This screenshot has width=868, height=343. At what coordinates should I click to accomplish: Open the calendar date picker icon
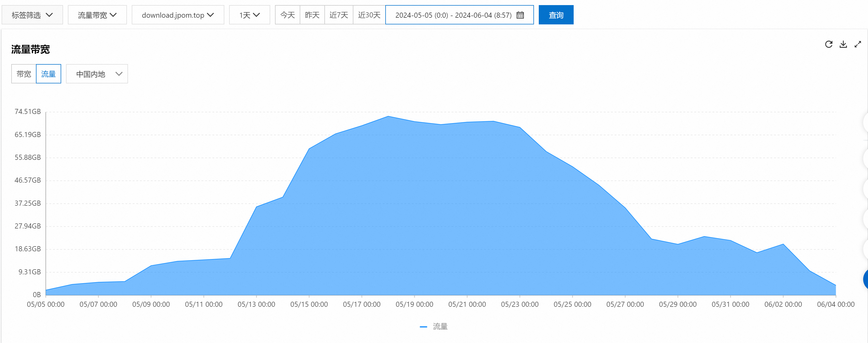coord(520,15)
